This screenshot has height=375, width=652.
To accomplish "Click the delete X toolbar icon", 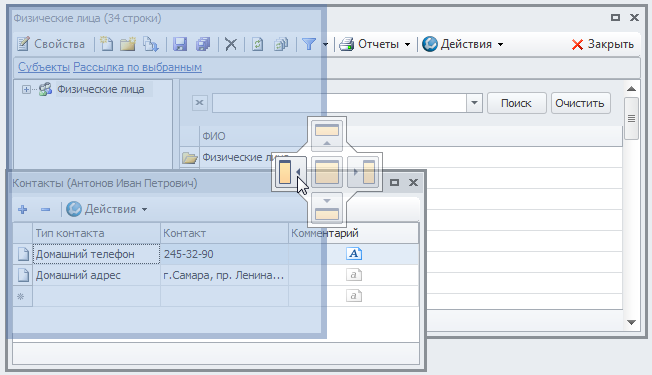I will pos(231,44).
